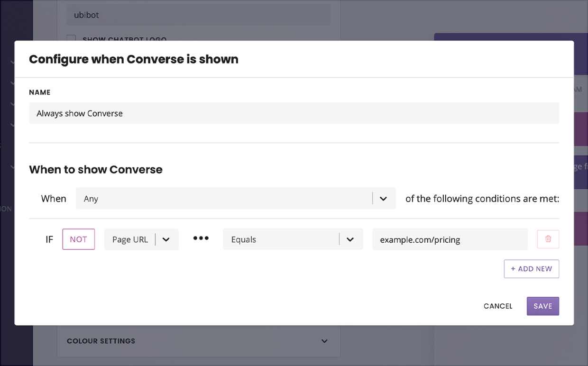Open the three-dots options in the condition row
Viewport: 588px width, 366px height.
201,238
